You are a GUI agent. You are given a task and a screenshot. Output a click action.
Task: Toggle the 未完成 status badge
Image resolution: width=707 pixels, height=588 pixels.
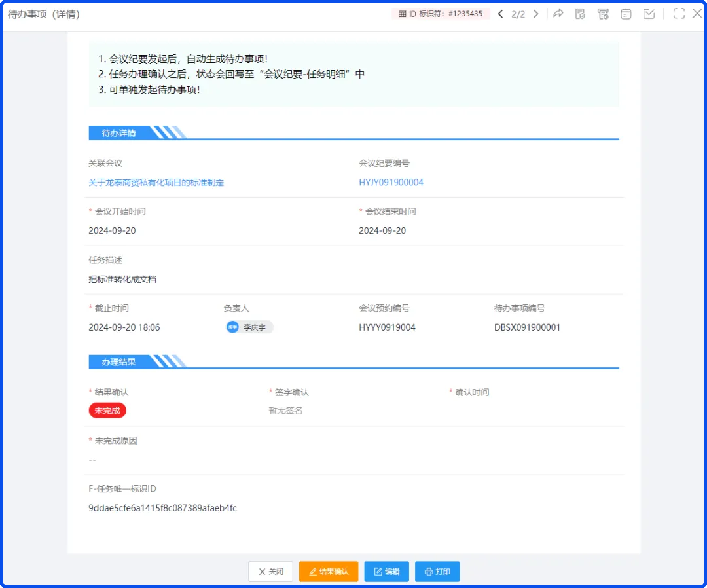pyautogui.click(x=107, y=410)
